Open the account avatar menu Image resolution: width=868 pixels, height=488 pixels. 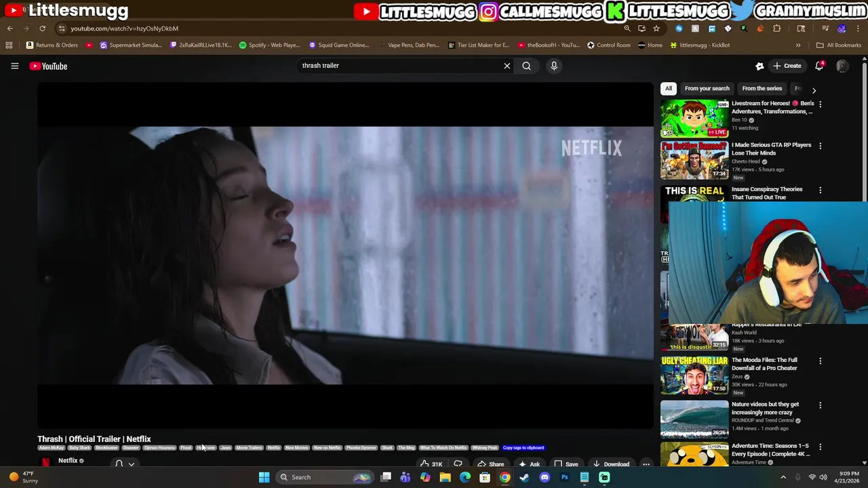842,66
